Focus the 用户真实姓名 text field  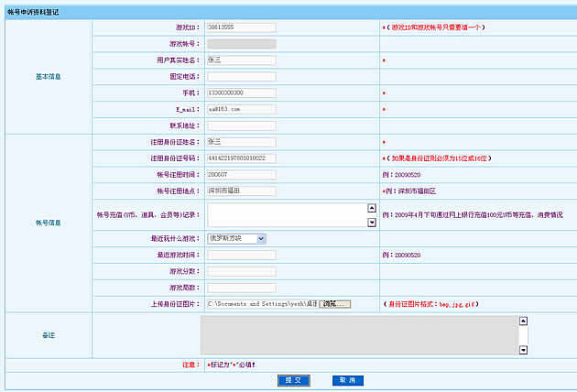[x=241, y=60]
